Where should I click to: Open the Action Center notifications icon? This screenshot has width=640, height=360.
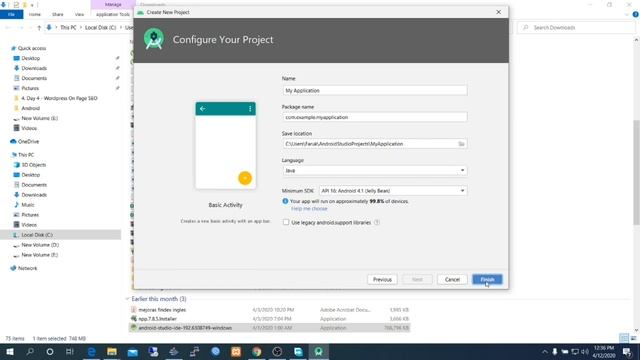coord(627,351)
